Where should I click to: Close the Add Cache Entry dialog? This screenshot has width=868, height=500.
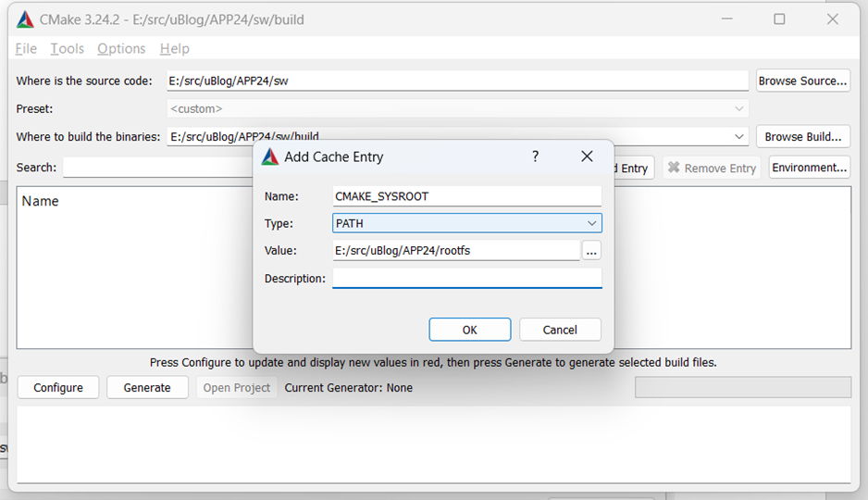click(587, 156)
